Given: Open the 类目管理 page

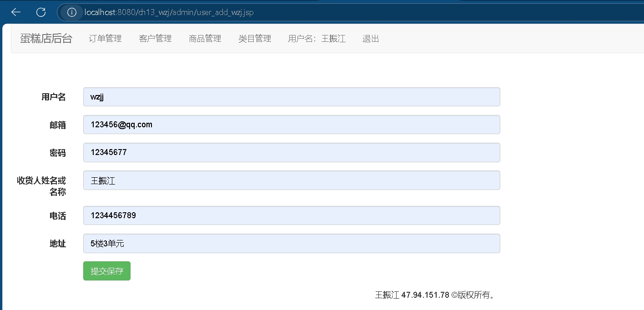Looking at the screenshot, I should click(255, 39).
